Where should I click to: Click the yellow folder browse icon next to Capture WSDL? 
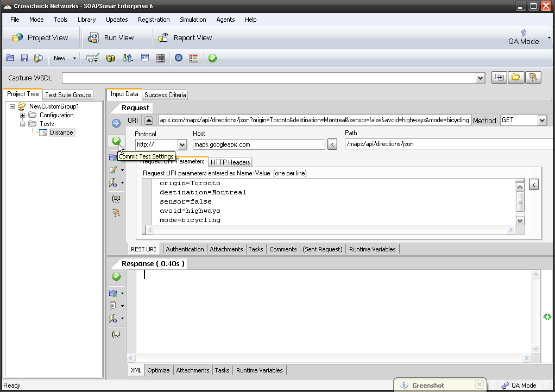pos(516,77)
